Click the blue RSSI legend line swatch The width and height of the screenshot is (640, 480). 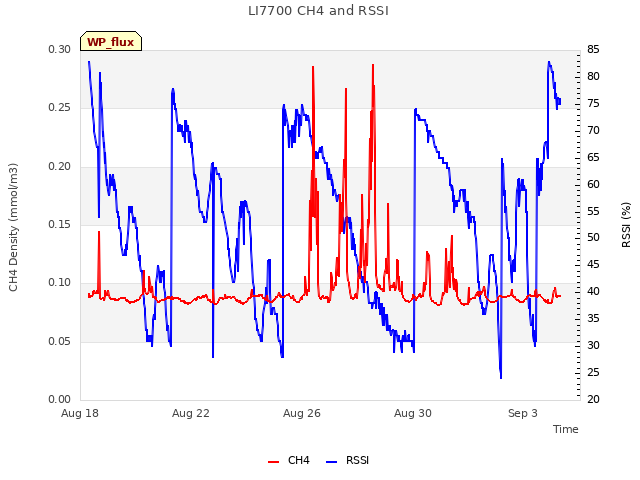click(331, 461)
